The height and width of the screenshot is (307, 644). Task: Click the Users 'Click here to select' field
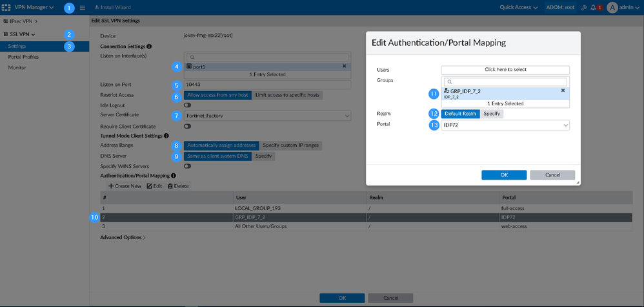click(x=505, y=70)
